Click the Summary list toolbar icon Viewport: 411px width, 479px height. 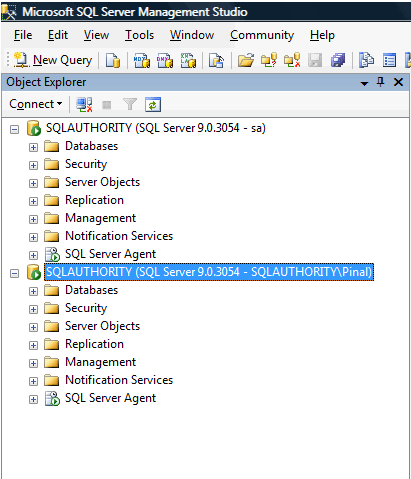point(389,61)
